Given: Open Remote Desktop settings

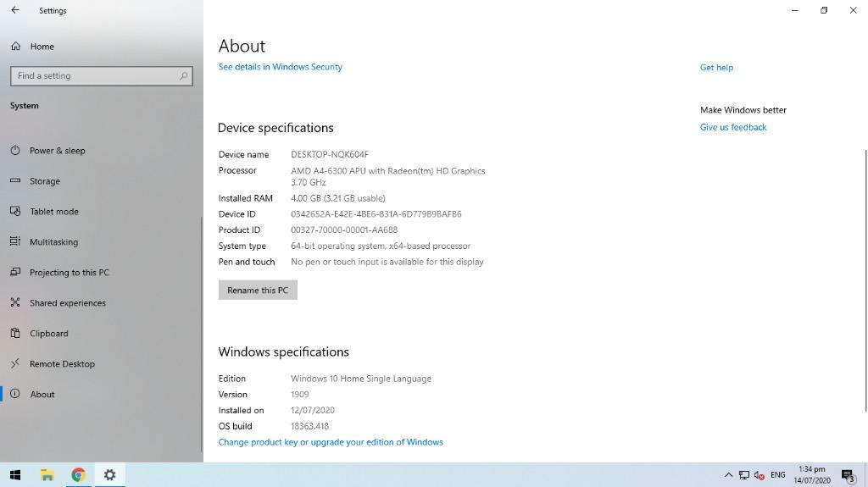Looking at the screenshot, I should pyautogui.click(x=62, y=364).
